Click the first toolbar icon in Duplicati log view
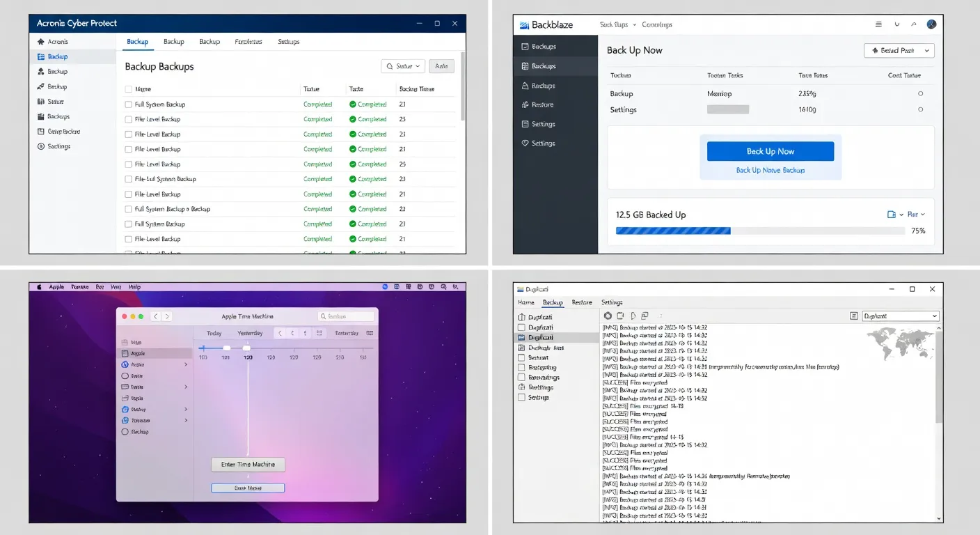Image resolution: width=980 pixels, height=535 pixels. pyautogui.click(x=607, y=316)
